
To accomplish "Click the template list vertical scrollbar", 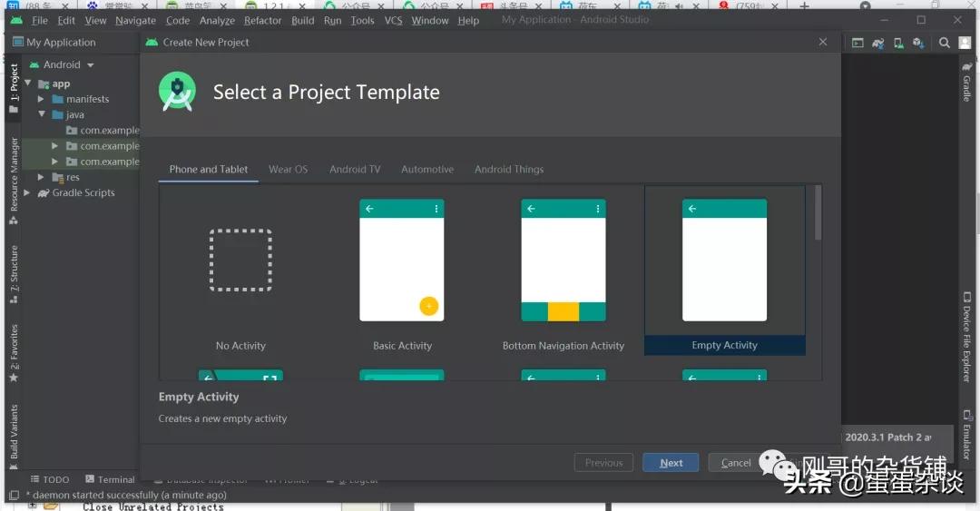I will [818, 213].
